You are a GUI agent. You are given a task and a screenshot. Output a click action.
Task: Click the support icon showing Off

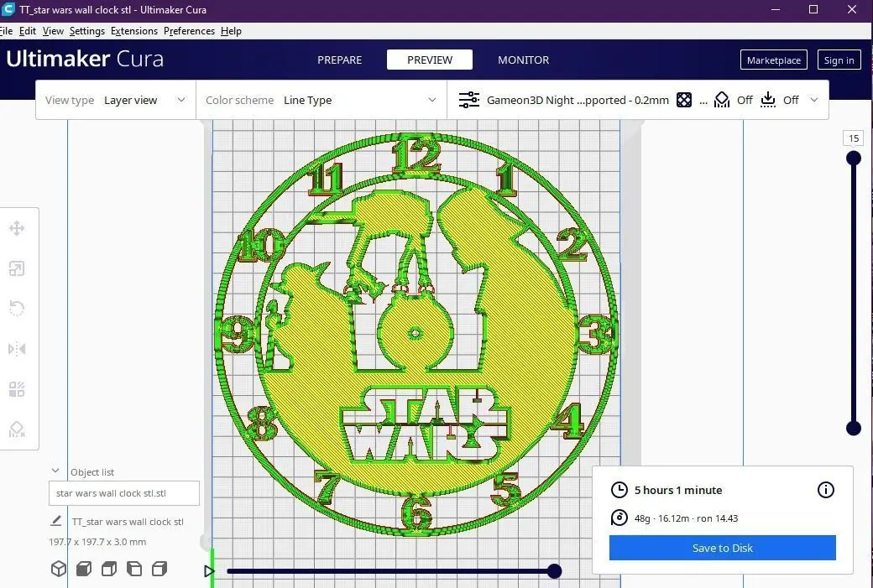point(722,100)
